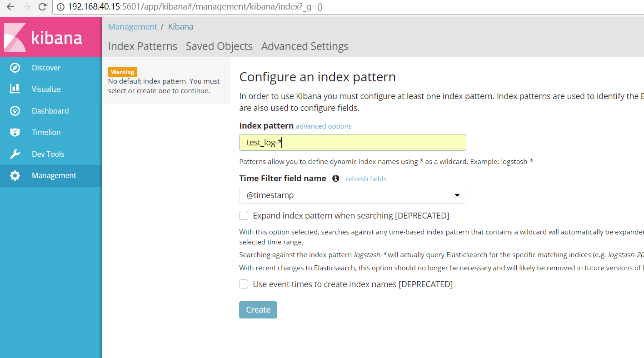Viewport: 644px width, 358px height.
Task: Select Discover in the sidebar
Action: pos(51,68)
